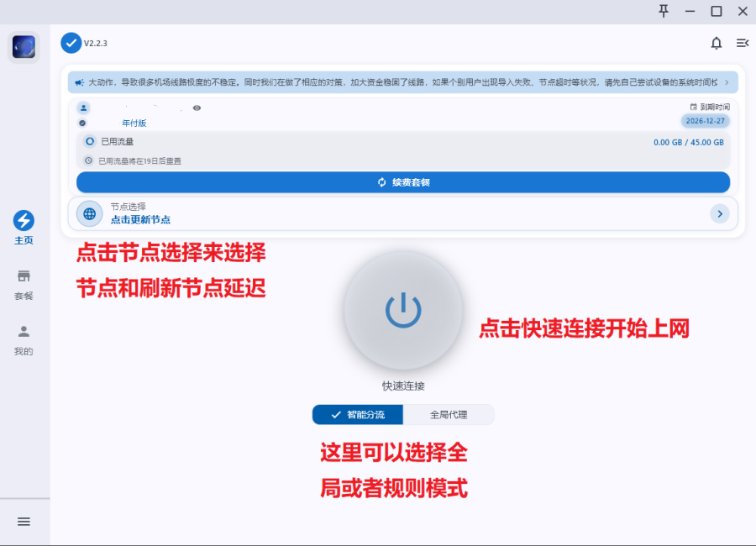This screenshot has height=546, width=756.
Task: Click the announcement banner text
Action: [402, 82]
